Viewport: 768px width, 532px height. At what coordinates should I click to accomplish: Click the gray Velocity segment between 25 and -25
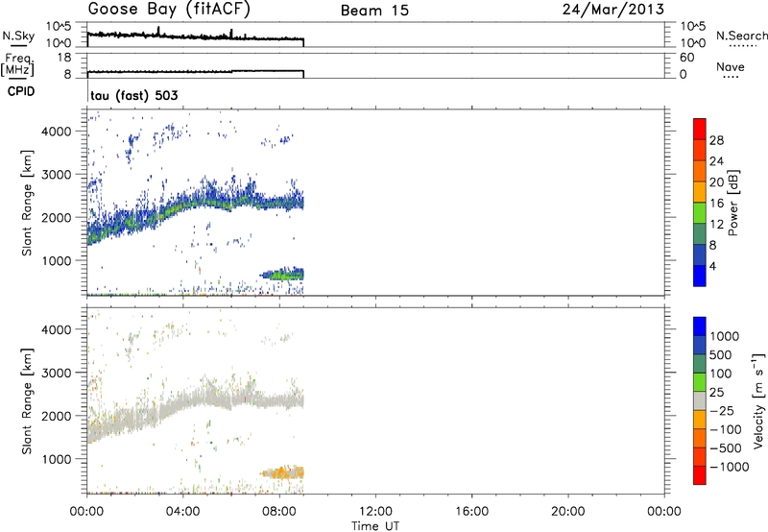(700, 401)
